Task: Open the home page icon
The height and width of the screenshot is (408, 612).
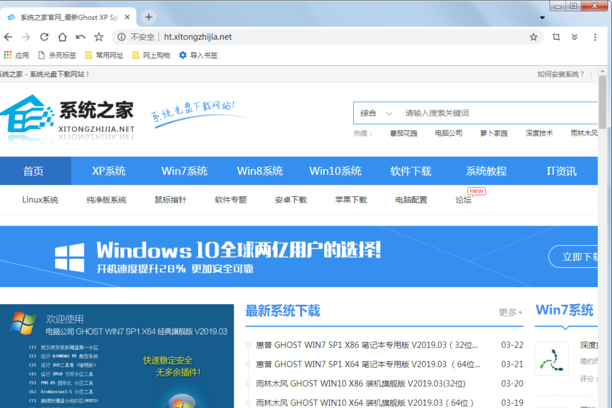Action: (x=62, y=37)
